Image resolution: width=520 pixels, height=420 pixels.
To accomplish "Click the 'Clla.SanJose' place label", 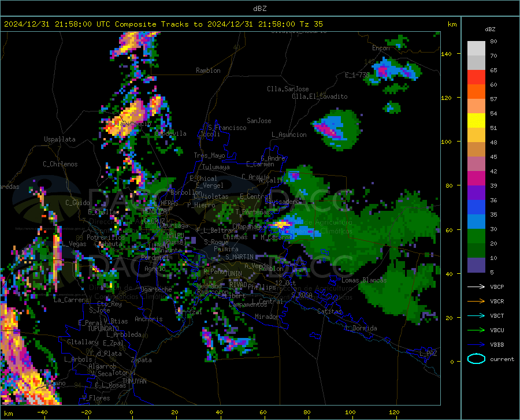I will [288, 89].
